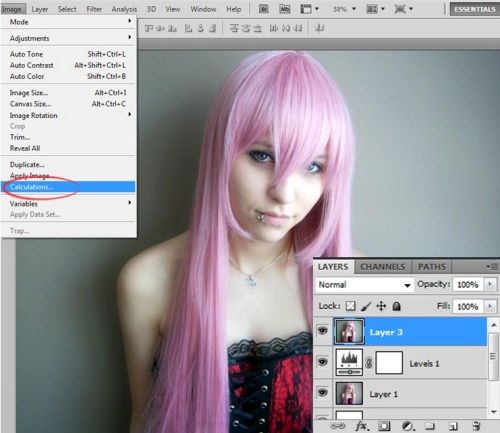Image resolution: width=500 pixels, height=433 pixels.
Task: Hide Layer 3 with its eye icon
Action: 322,331
